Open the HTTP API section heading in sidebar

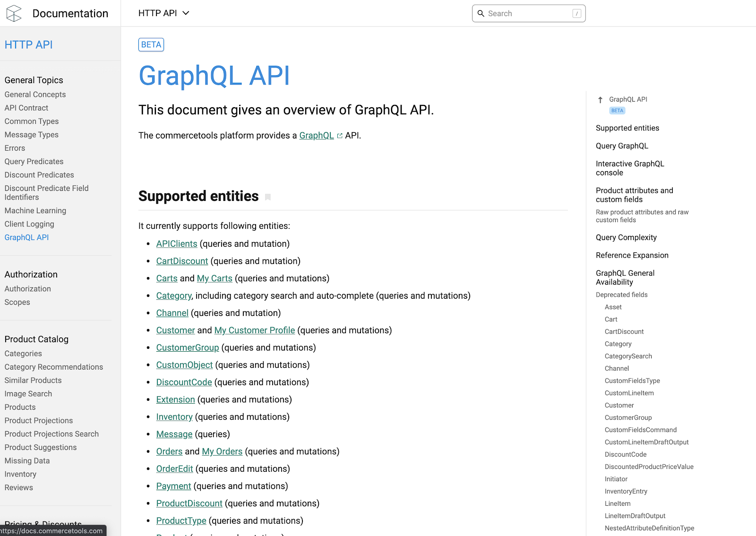(x=28, y=44)
